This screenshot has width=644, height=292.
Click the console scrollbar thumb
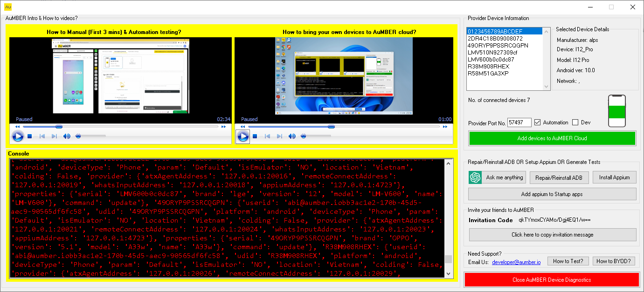(448, 259)
